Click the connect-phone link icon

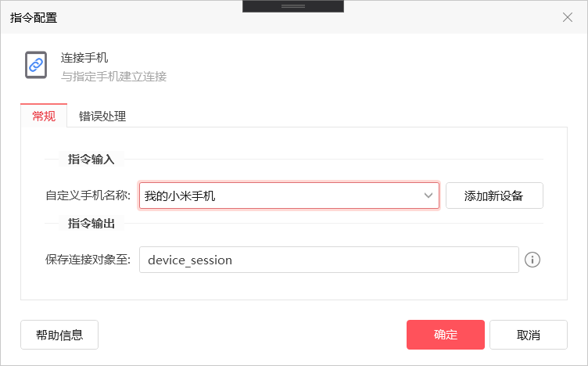(36, 66)
